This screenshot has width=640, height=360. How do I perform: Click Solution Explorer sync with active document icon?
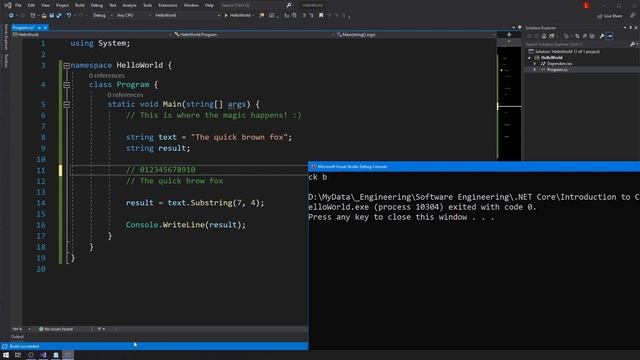[578, 36]
